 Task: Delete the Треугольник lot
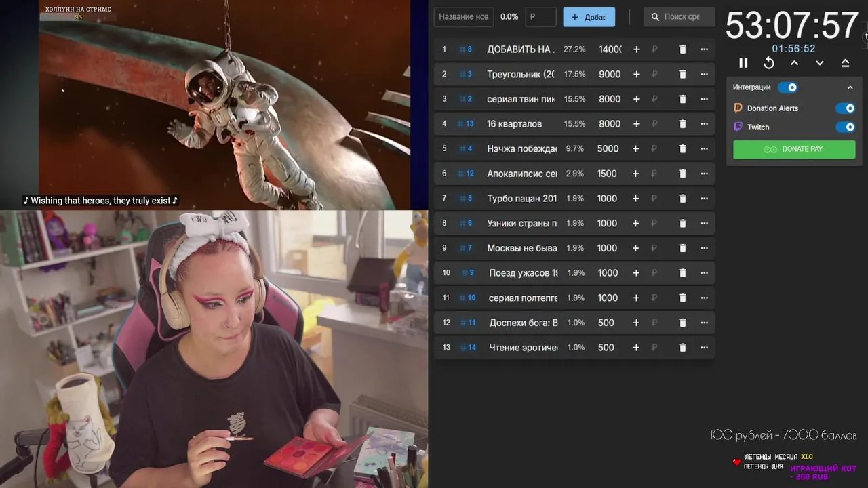pyautogui.click(x=683, y=75)
